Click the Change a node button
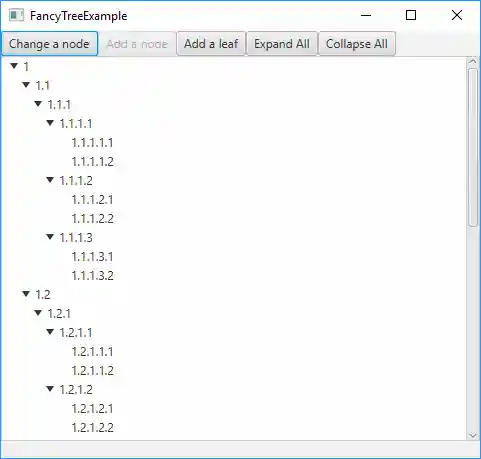This screenshot has width=481, height=459. coord(49,44)
